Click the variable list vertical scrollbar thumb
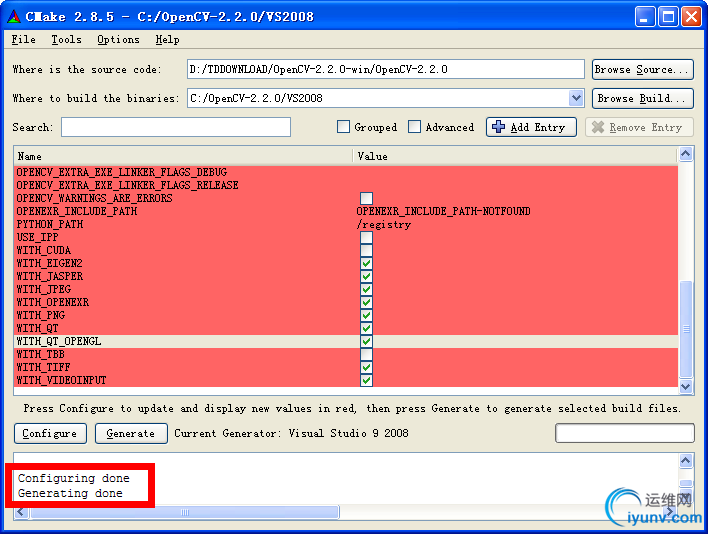The height and width of the screenshot is (534, 708). (x=686, y=329)
